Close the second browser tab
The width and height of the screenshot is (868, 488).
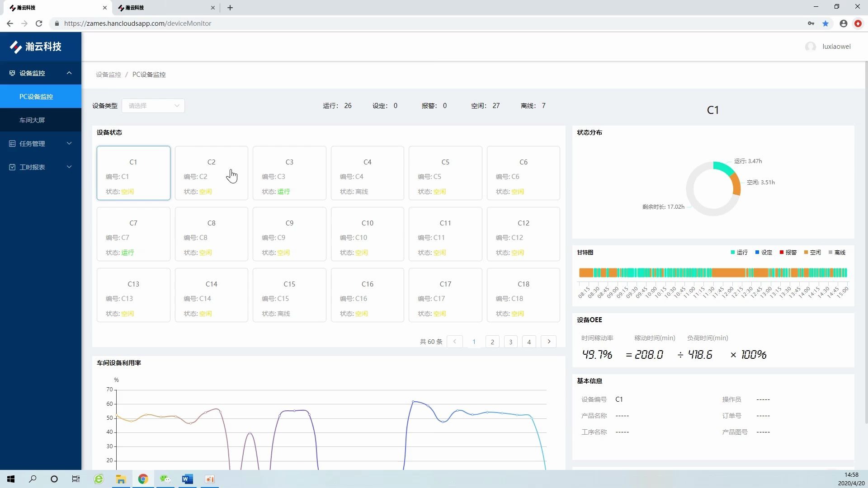[x=213, y=8]
